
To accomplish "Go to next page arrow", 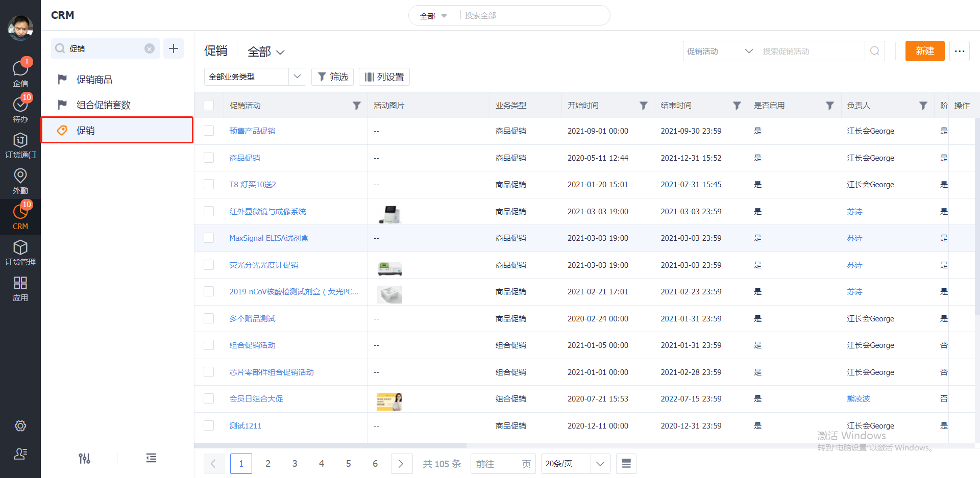I will coord(402,464).
